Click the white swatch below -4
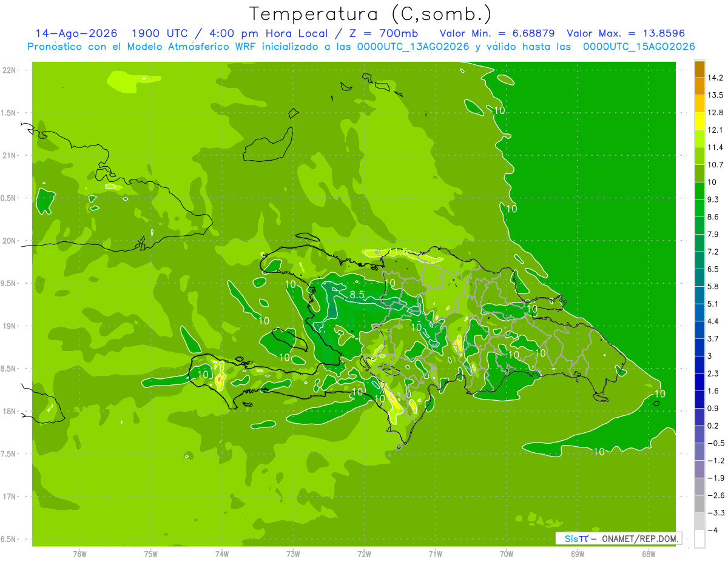This screenshot has height=562, width=728. pyautogui.click(x=699, y=538)
